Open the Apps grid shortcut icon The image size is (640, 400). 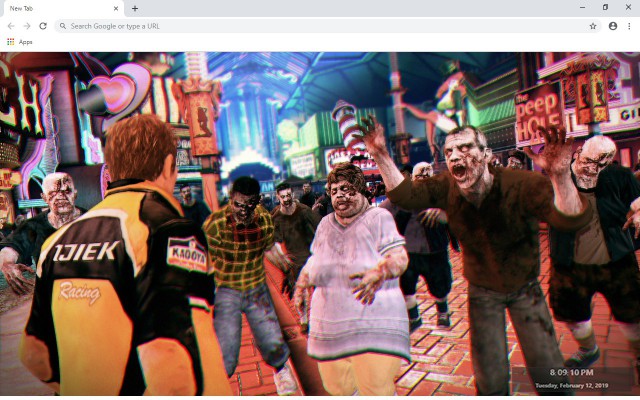pyautogui.click(x=11, y=42)
